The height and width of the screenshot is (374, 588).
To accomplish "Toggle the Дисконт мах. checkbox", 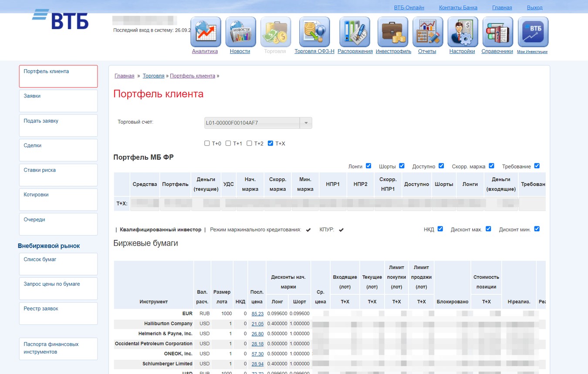I will pos(488,229).
